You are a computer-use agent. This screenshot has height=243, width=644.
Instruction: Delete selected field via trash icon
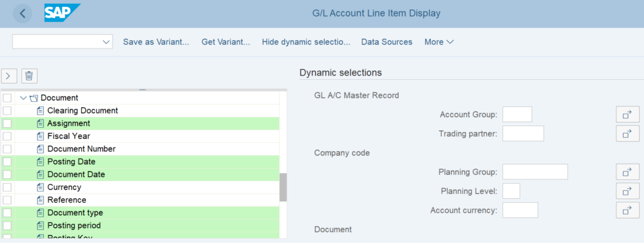(x=29, y=76)
